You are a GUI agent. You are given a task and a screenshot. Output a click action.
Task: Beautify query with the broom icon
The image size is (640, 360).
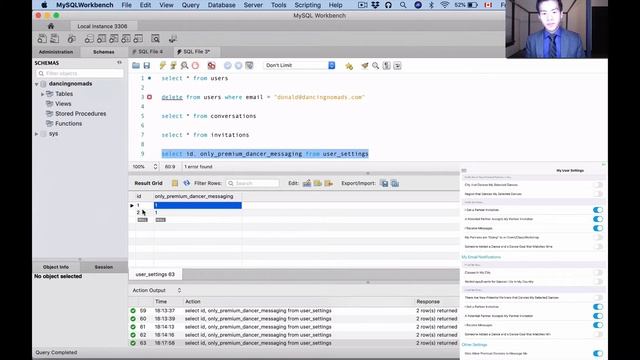coord(364,66)
